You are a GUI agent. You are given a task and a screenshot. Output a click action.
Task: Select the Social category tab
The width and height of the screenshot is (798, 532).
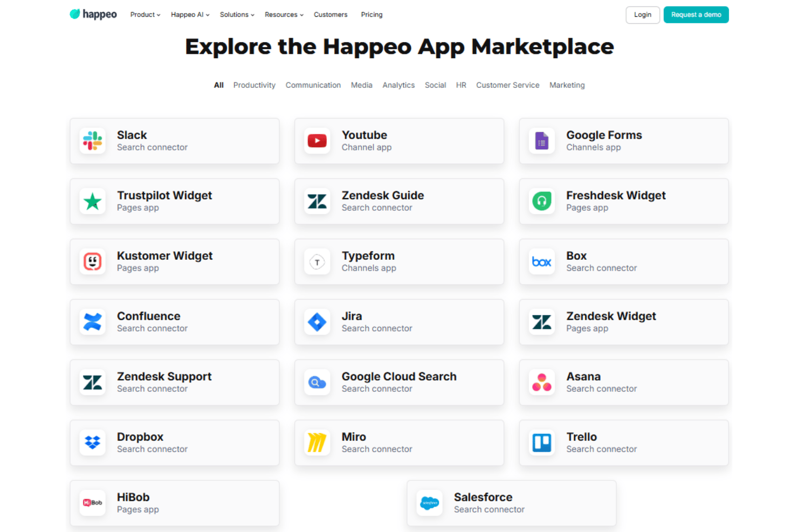(x=435, y=85)
